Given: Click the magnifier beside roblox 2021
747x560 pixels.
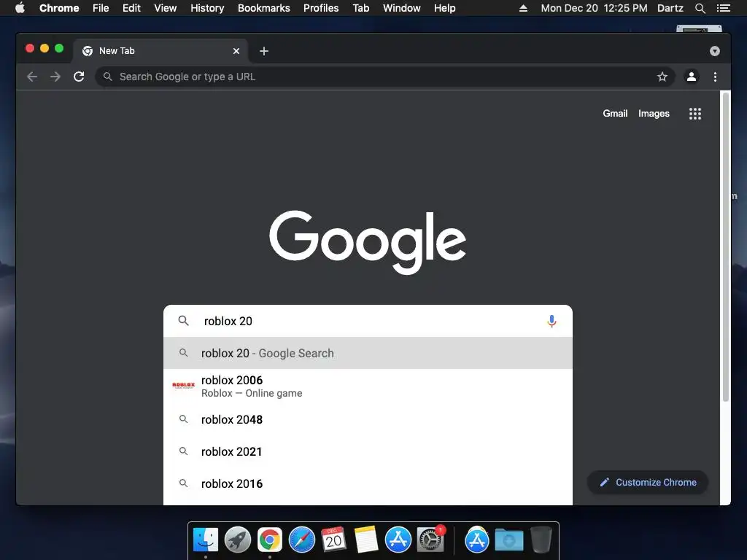Looking at the screenshot, I should click(183, 451).
